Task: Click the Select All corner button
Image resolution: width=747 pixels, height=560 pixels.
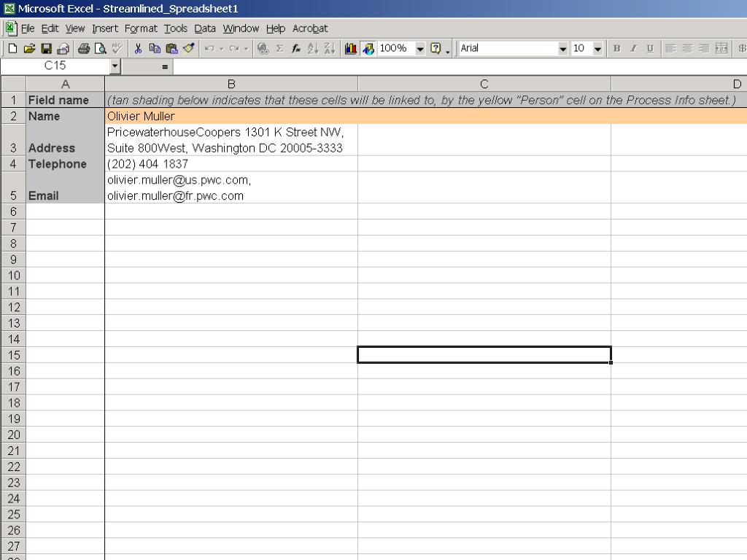Action: pos(13,85)
